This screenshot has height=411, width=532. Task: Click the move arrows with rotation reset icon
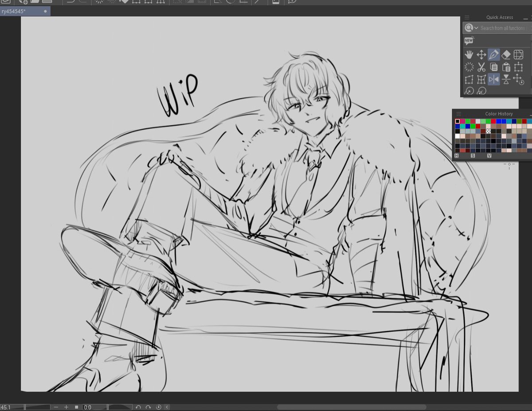[518, 80]
